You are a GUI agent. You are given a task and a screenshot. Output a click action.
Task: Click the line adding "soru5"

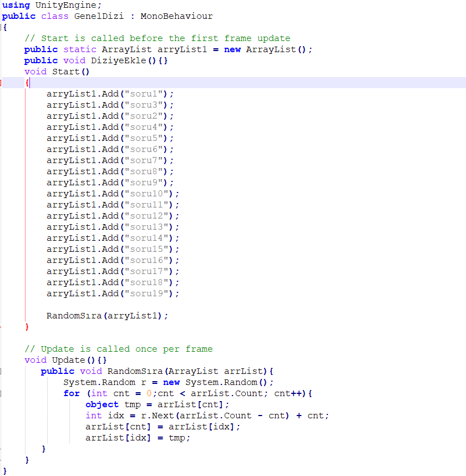coord(110,138)
